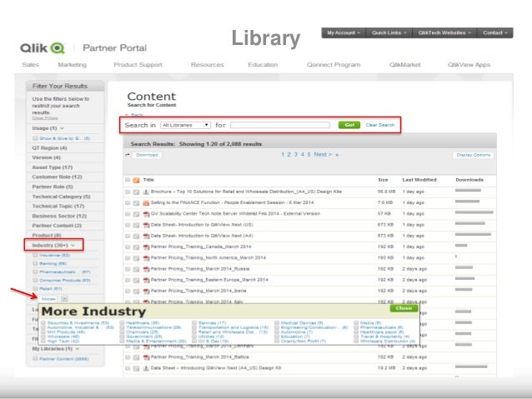Click the Download button above results
The image size is (532, 399).
click(147, 155)
